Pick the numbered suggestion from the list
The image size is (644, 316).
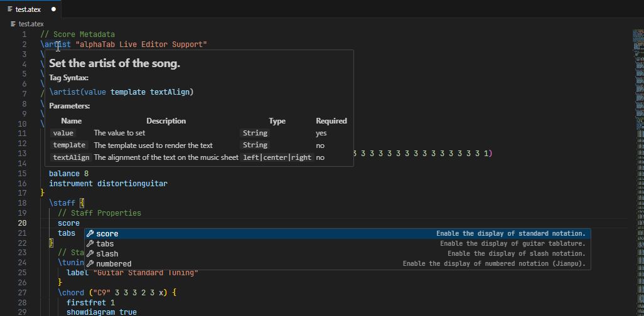(x=114, y=264)
